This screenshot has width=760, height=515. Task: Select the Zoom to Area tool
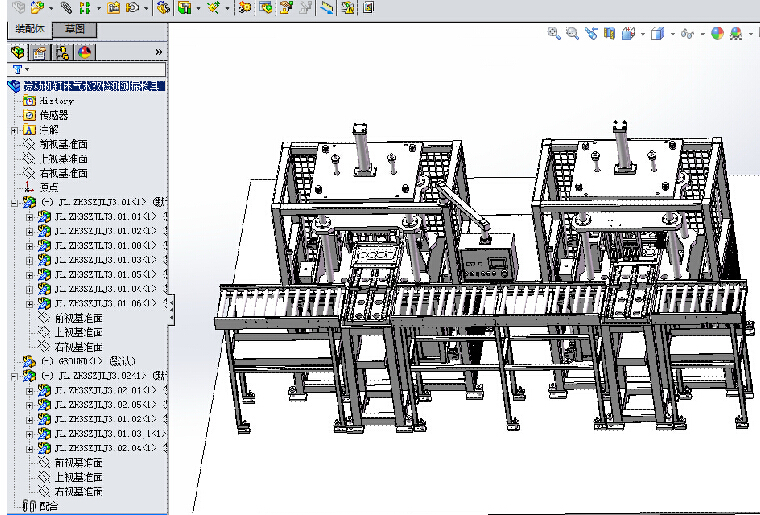[x=572, y=33]
